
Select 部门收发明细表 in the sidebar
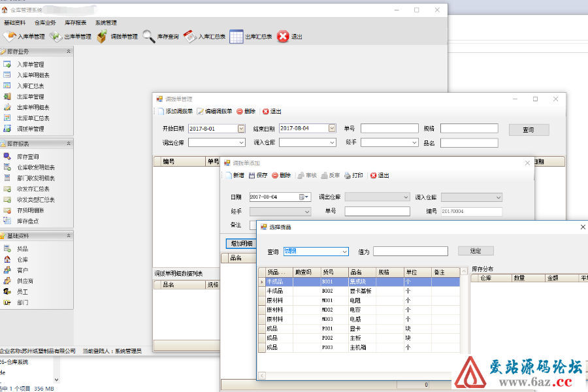coord(36,178)
